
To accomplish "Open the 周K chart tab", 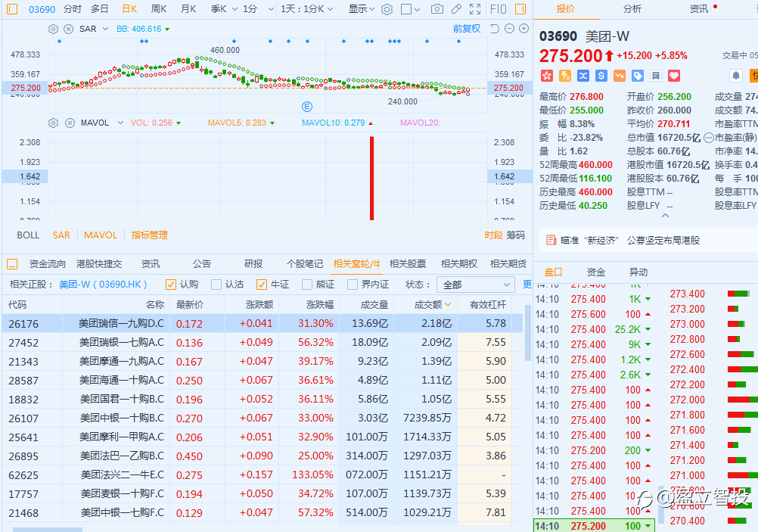I will (159, 9).
